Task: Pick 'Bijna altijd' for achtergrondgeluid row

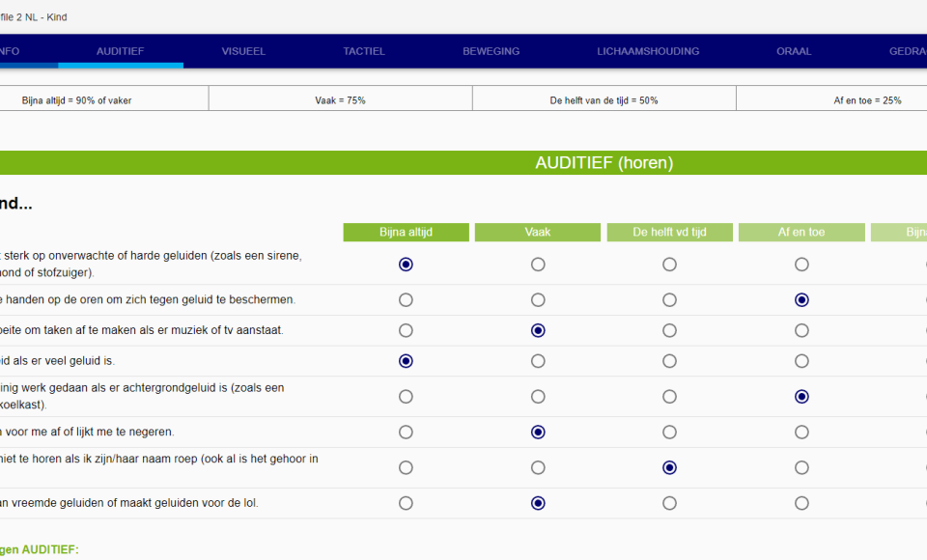Action: point(406,397)
